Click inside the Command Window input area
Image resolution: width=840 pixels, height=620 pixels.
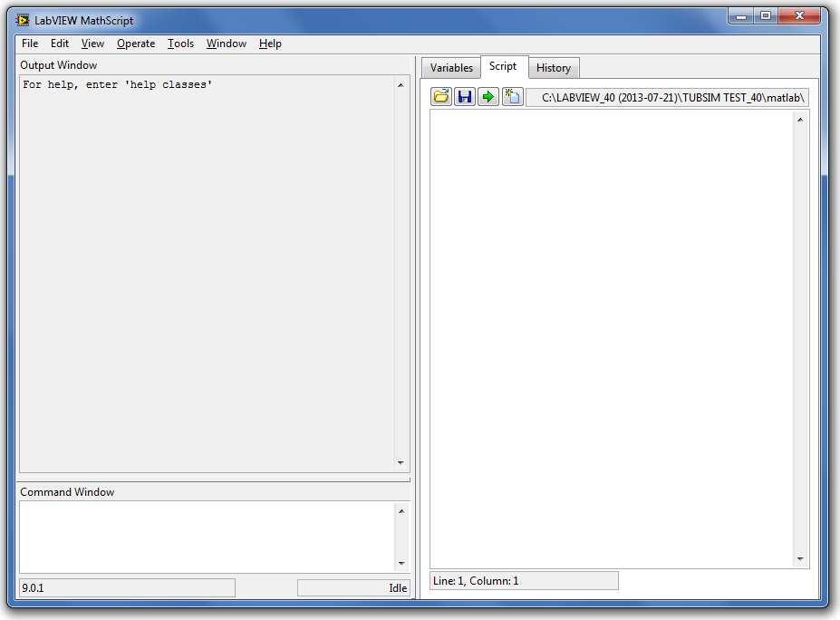tap(207, 537)
